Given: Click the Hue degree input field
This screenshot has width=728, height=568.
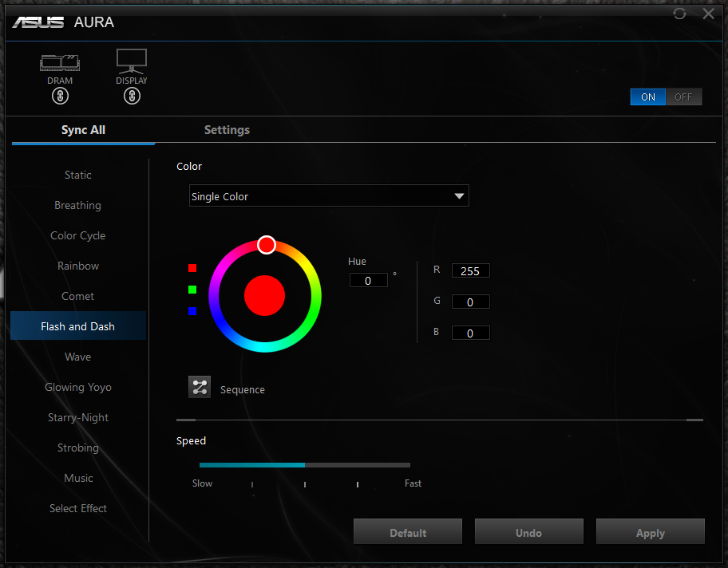Looking at the screenshot, I should pos(368,280).
